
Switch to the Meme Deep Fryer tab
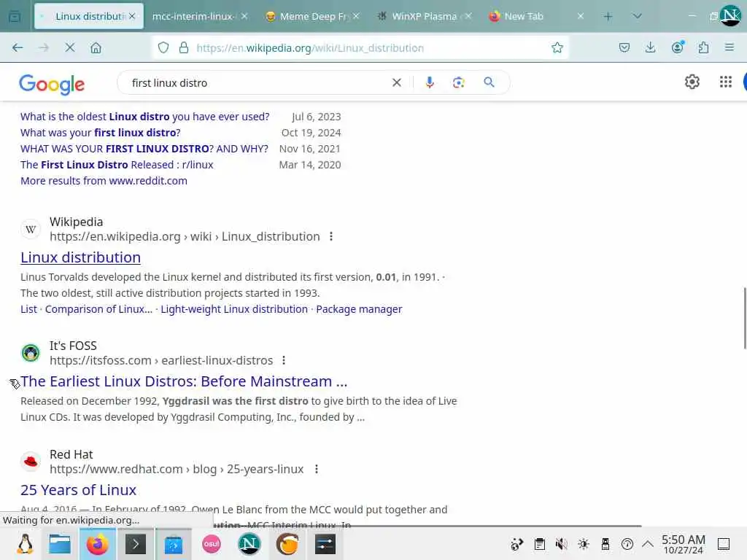tap(312, 16)
